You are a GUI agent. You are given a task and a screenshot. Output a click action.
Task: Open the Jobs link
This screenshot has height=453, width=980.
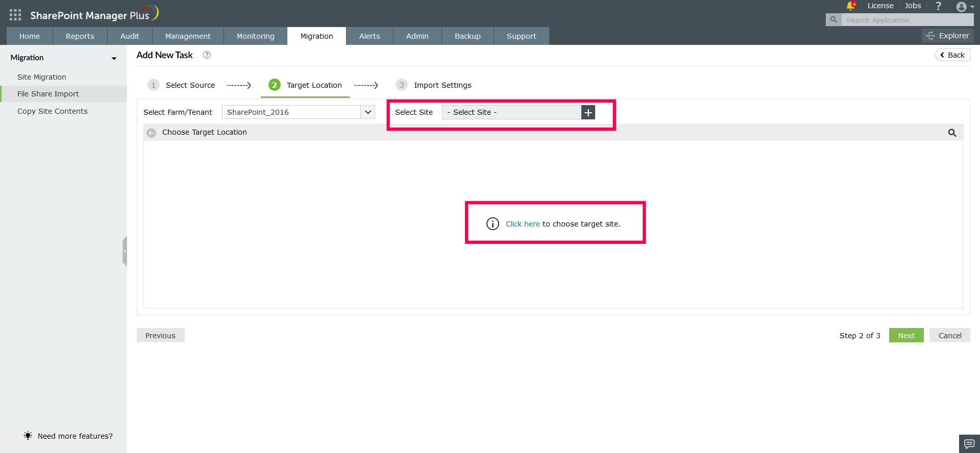913,6
